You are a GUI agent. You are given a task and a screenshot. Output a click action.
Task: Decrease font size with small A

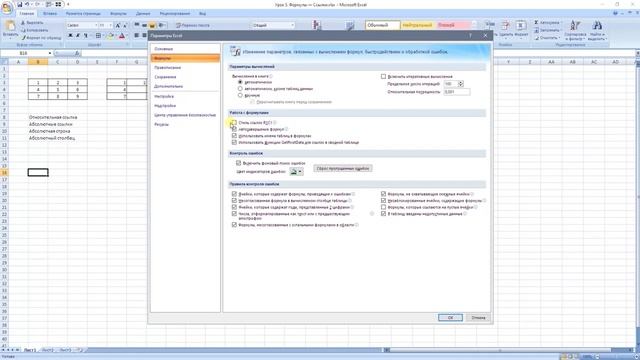pyautogui.click(x=125, y=25)
